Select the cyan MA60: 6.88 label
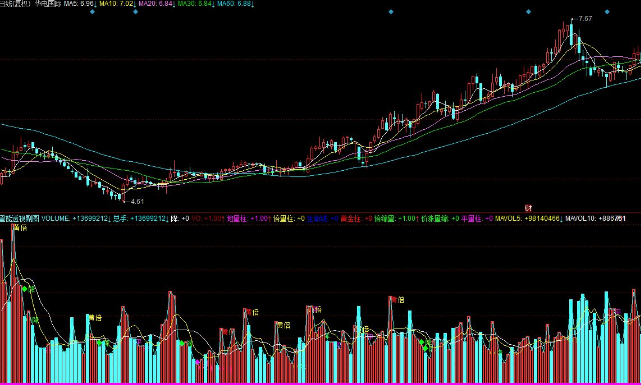The width and height of the screenshot is (641, 385). click(235, 4)
